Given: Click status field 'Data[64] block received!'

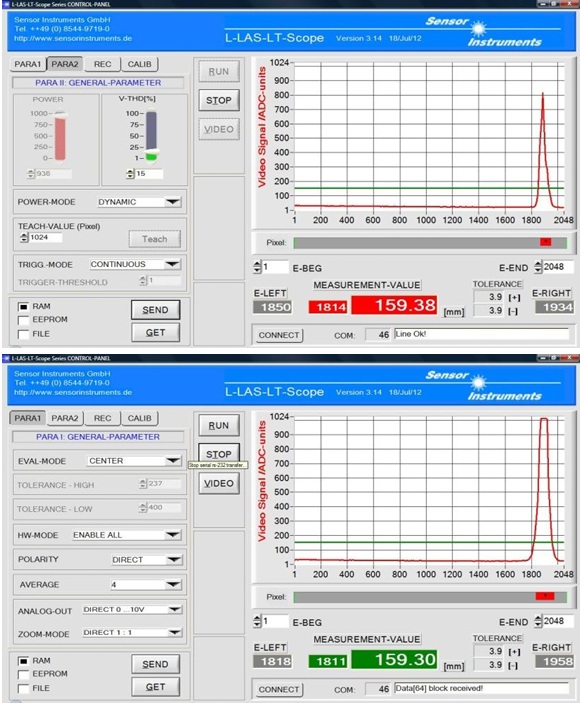Looking at the screenshot, I should [x=482, y=688].
